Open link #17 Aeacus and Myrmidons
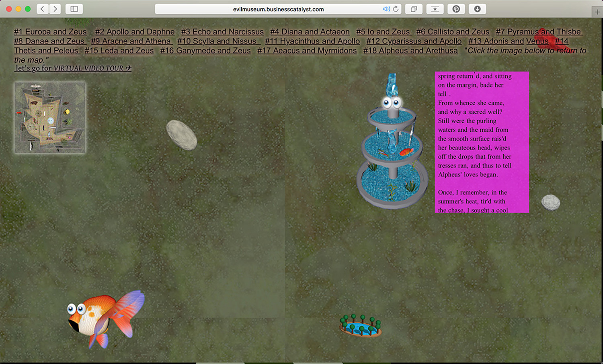 pos(307,51)
